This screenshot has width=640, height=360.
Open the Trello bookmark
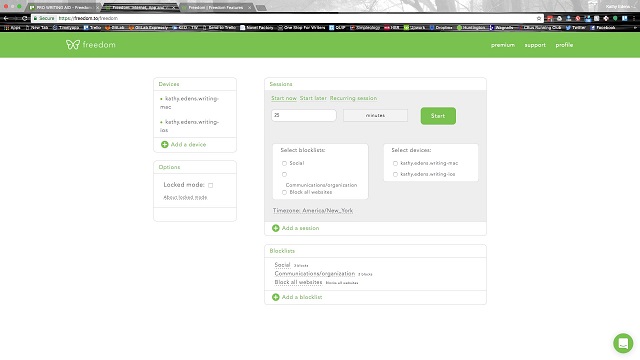pyautogui.click(x=92, y=28)
